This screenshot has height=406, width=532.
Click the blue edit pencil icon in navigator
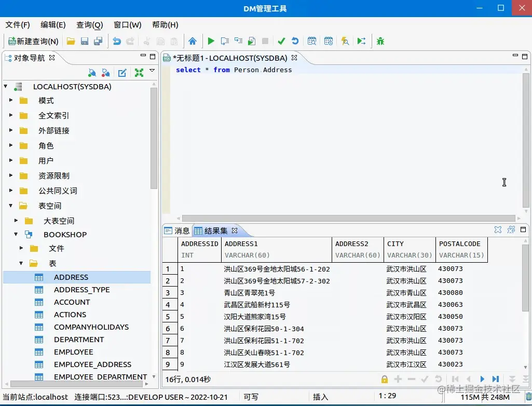point(122,73)
